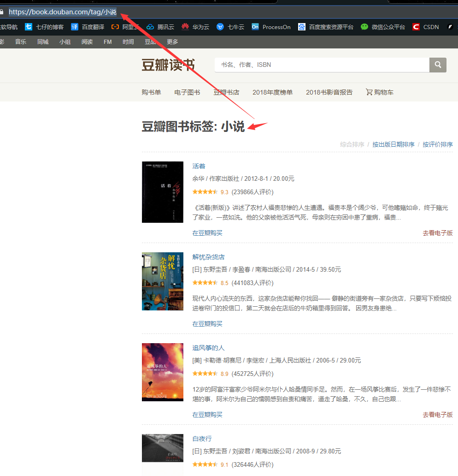Sort books by 按出版日期排序
458x476 pixels.
393,144
